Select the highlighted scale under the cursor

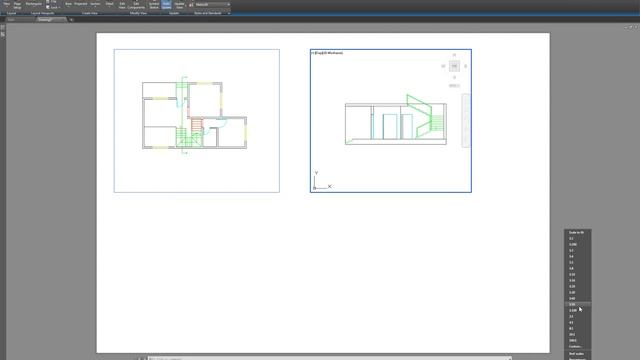click(578, 304)
